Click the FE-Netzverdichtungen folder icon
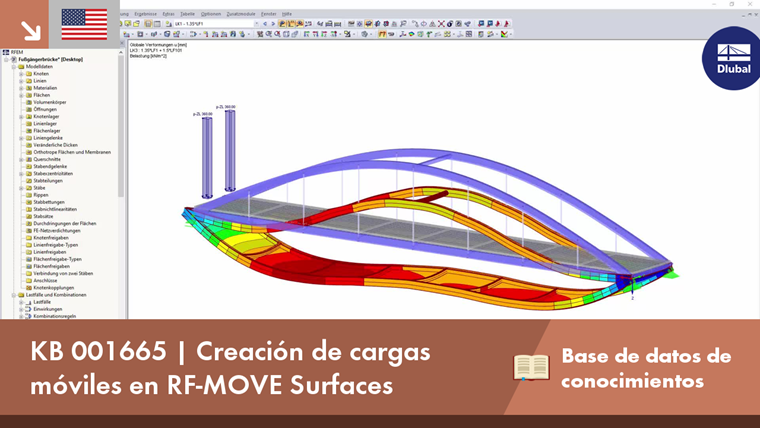Viewport: 760px width, 428px height. click(x=29, y=231)
